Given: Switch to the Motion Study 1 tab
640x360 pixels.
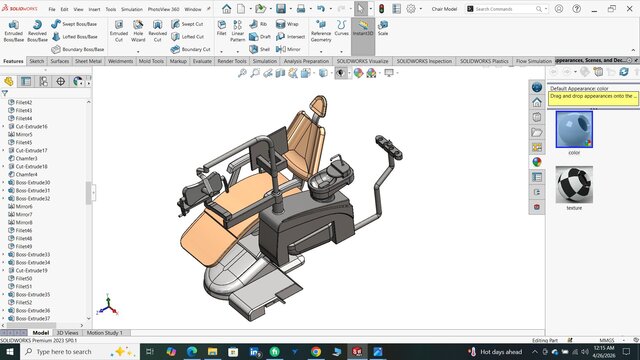Looking at the screenshot, I should coord(104,333).
